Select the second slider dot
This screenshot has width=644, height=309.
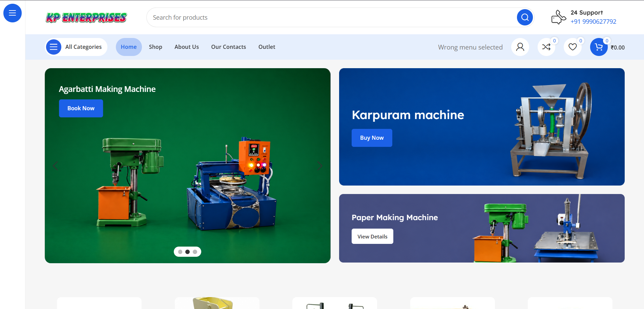coord(187,252)
